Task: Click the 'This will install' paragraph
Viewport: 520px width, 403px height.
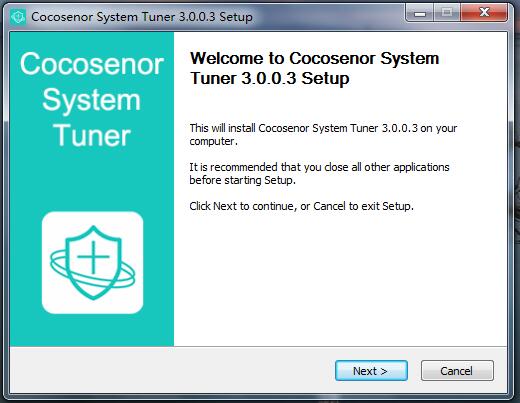Action: 323,134
